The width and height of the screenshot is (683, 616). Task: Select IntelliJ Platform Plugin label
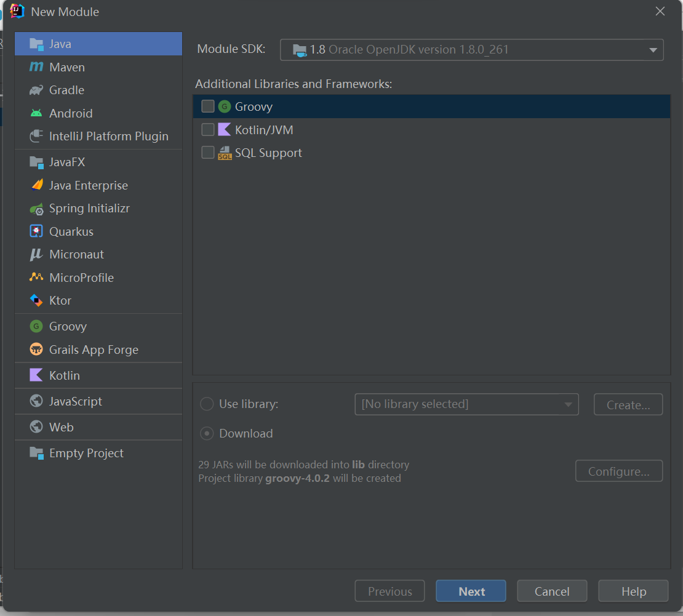click(108, 137)
